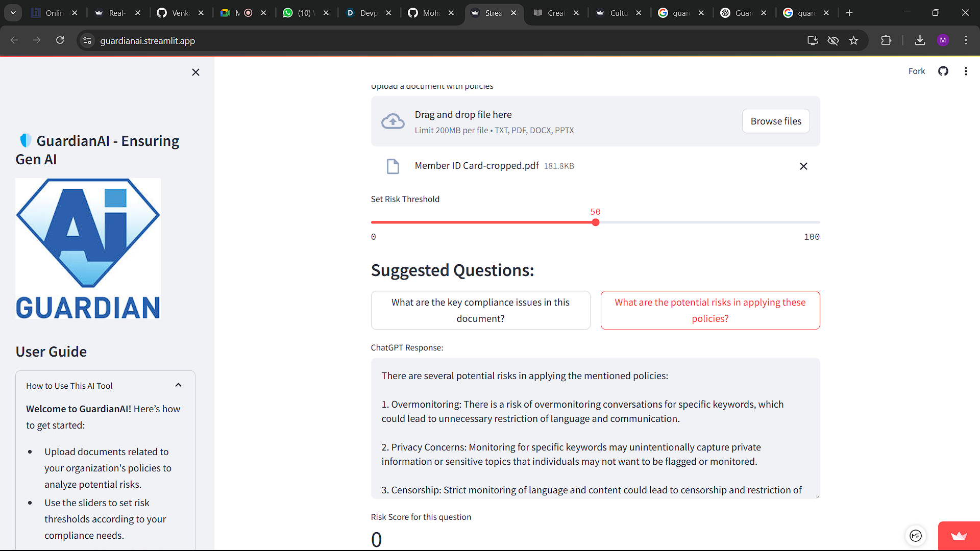The height and width of the screenshot is (551, 980).
Task: Bookmark this page with star icon
Action: (x=853, y=41)
